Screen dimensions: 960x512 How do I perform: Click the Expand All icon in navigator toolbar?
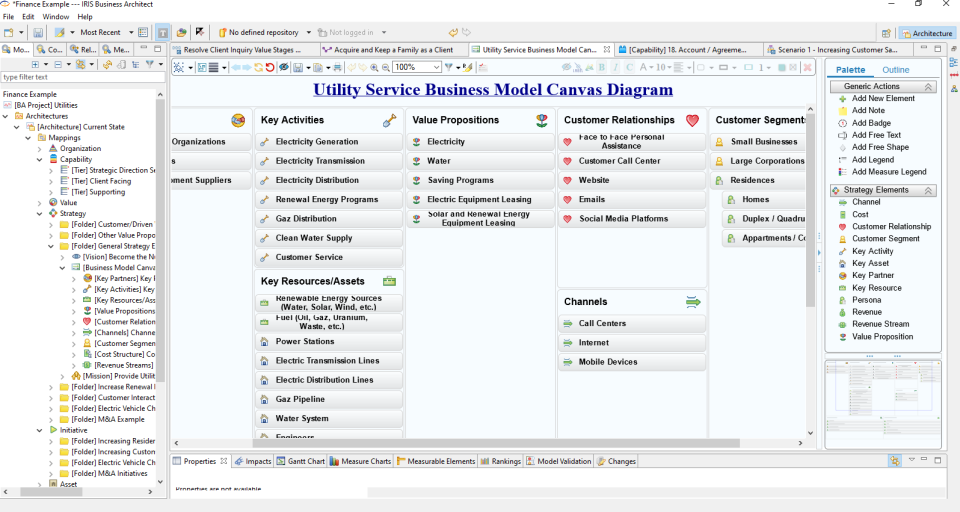coord(35,64)
